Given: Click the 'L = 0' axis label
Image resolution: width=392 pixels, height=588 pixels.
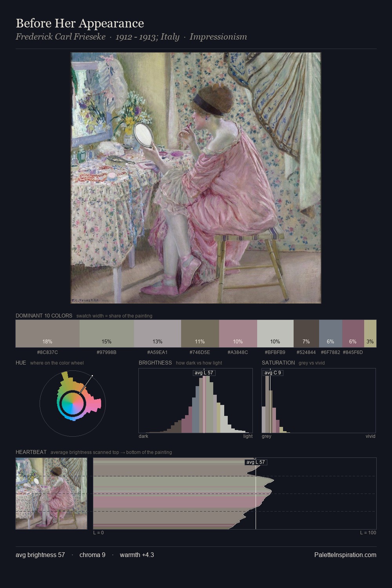Looking at the screenshot, I should (x=98, y=533).
